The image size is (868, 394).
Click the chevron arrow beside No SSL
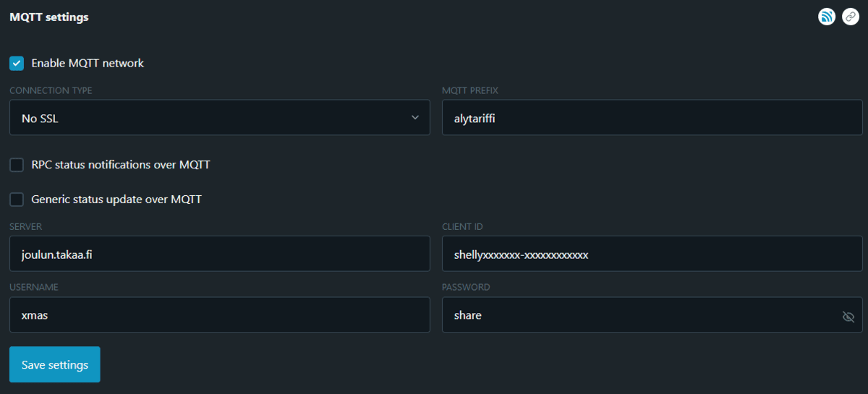415,118
